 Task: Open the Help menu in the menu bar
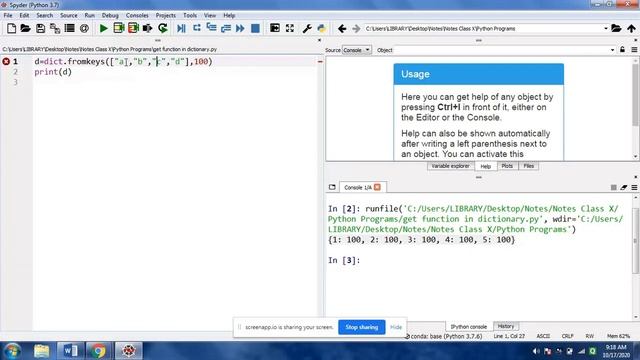click(229, 15)
